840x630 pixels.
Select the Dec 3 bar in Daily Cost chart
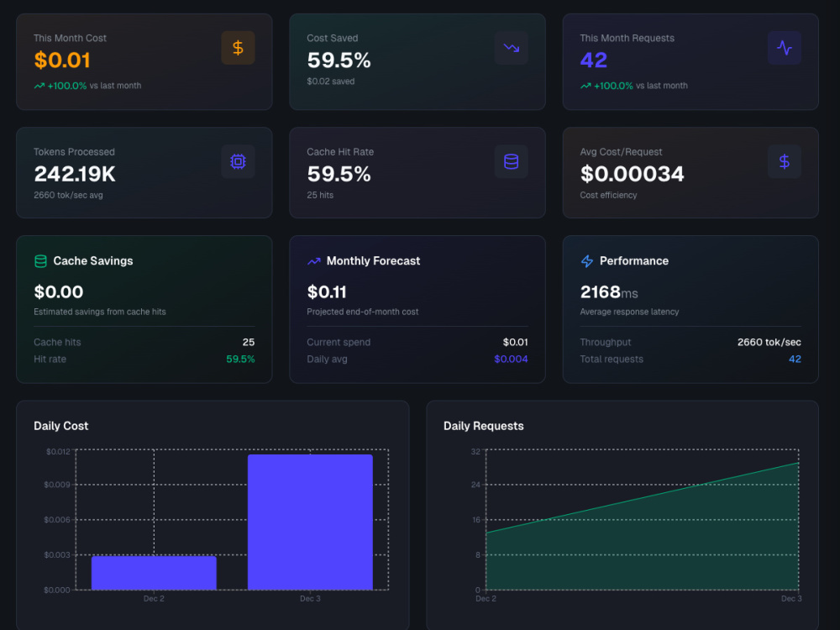(310, 522)
